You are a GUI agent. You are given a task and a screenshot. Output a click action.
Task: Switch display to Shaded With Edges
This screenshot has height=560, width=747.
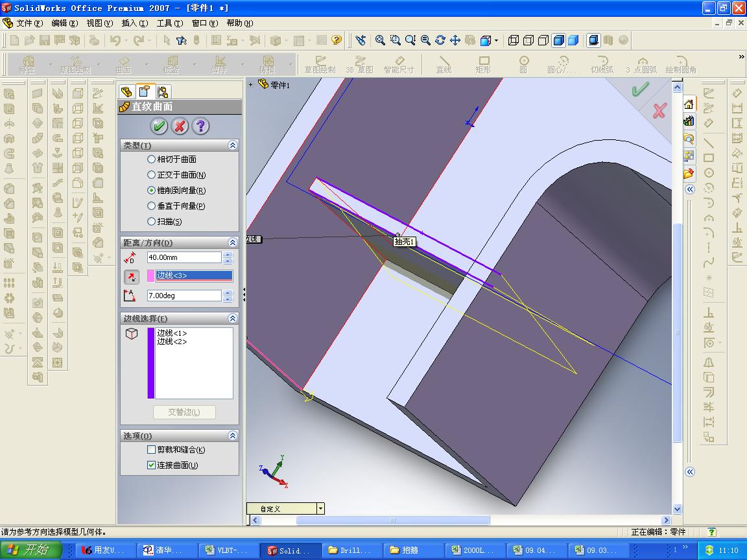pyautogui.click(x=558, y=40)
